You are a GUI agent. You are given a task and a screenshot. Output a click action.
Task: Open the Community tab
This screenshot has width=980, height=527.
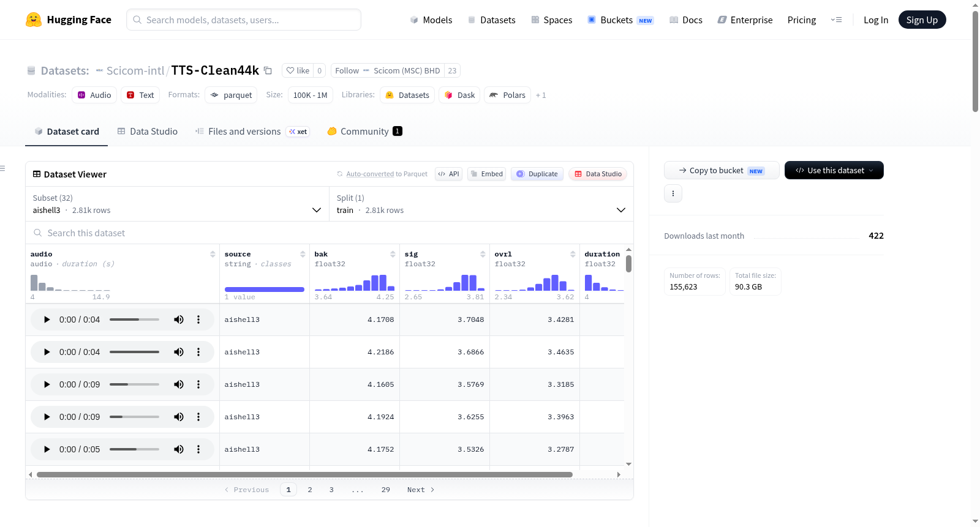point(365,131)
